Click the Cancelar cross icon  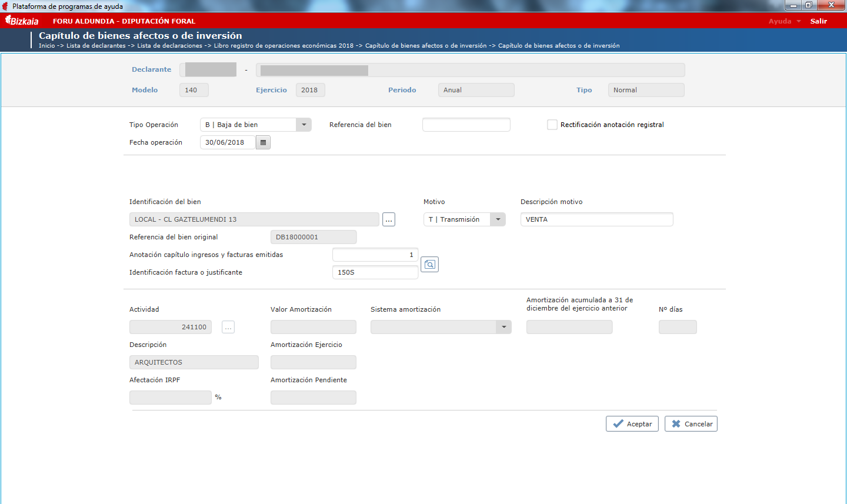point(676,423)
